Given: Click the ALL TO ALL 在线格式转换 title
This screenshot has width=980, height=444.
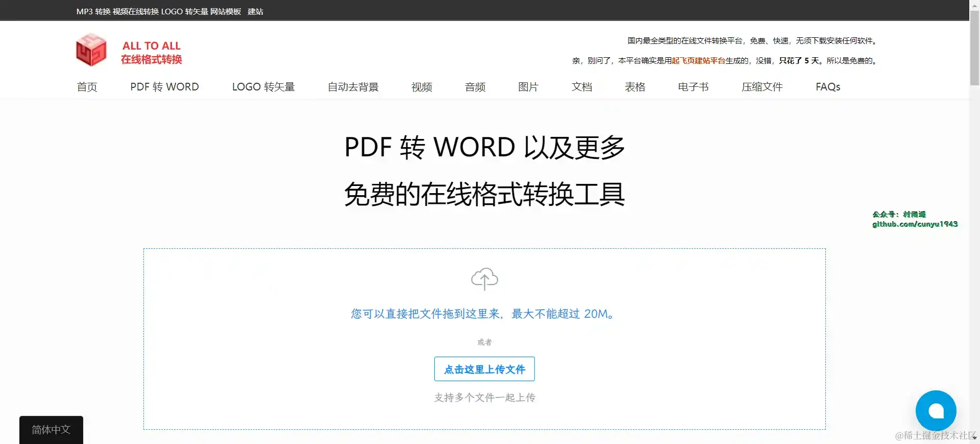Looking at the screenshot, I should click(x=152, y=53).
